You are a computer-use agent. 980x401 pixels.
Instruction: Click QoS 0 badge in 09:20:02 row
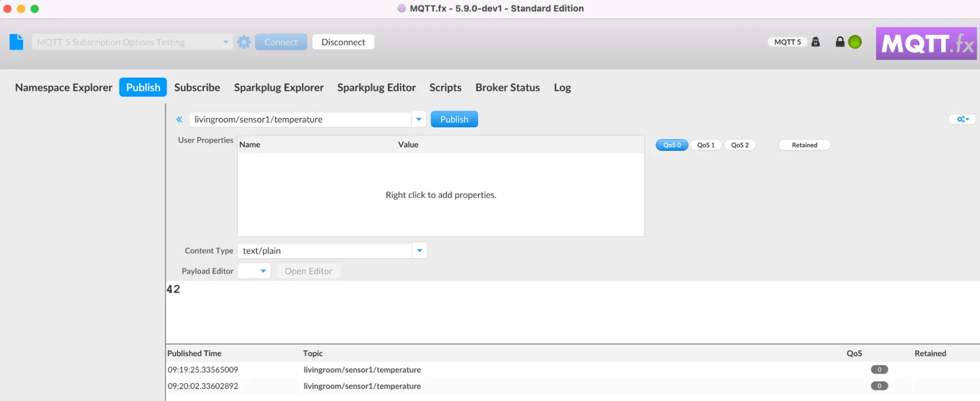[x=879, y=386]
